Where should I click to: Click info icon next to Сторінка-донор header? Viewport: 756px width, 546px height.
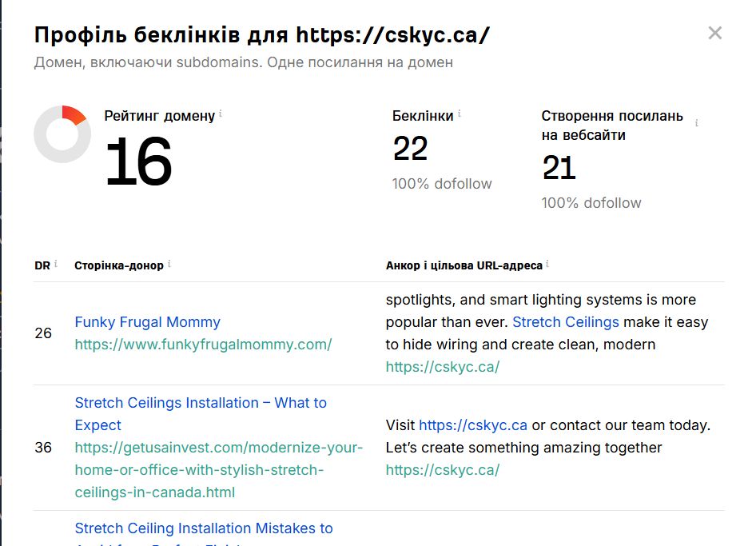pyautogui.click(x=169, y=264)
